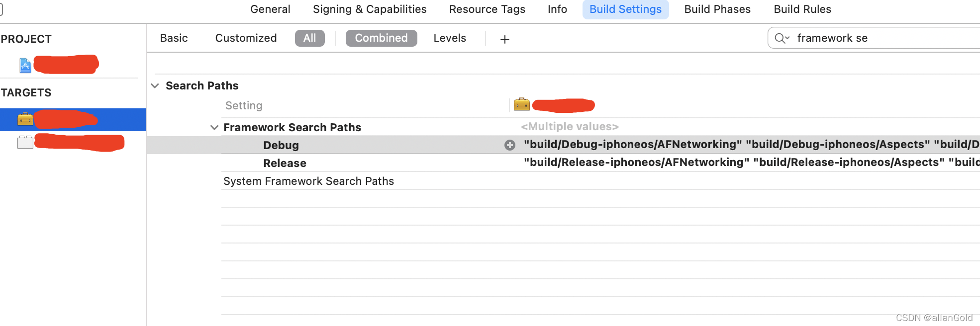Select the white test bundle target icon
The width and height of the screenshot is (980, 326).
25,142
